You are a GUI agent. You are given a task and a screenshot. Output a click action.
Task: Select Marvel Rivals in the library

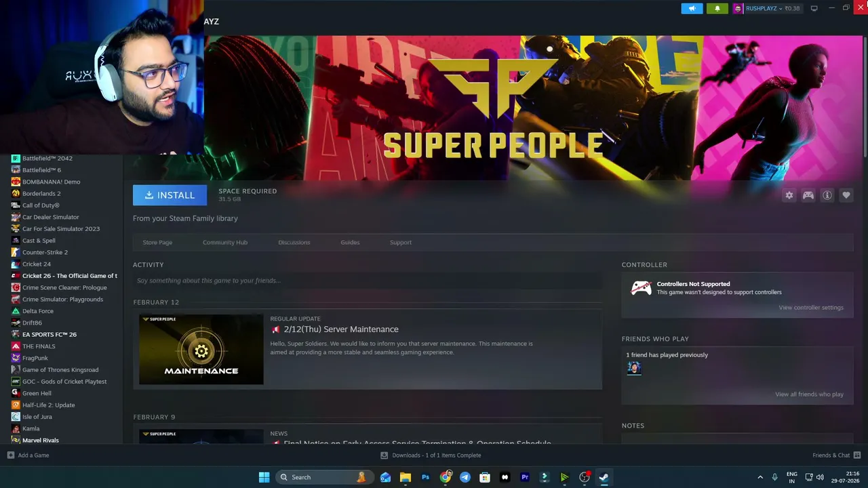41,441
